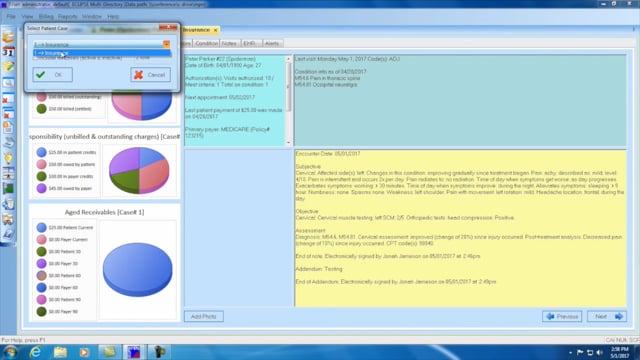Toggle the Include active and inactive checkbox
The height and width of the screenshot is (360, 640).
36,58
